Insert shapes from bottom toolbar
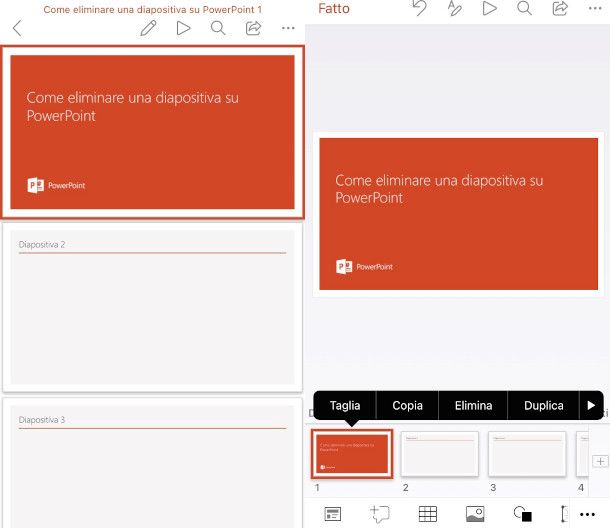 click(x=522, y=514)
